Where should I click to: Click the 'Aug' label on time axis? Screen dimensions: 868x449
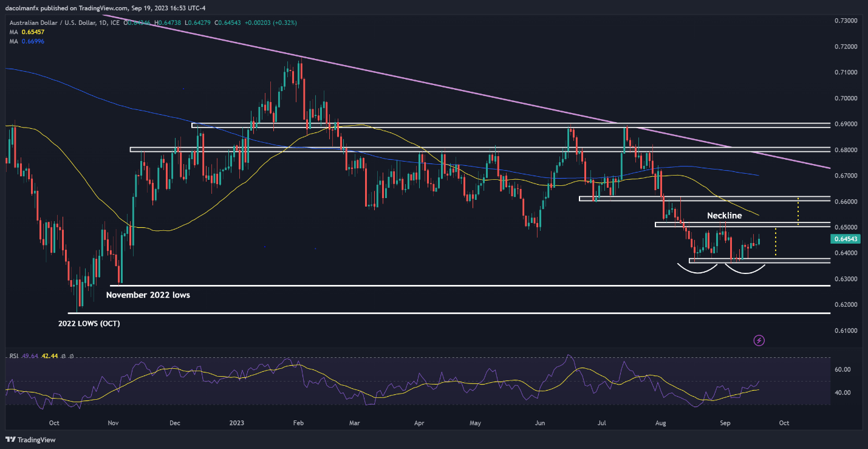click(660, 423)
